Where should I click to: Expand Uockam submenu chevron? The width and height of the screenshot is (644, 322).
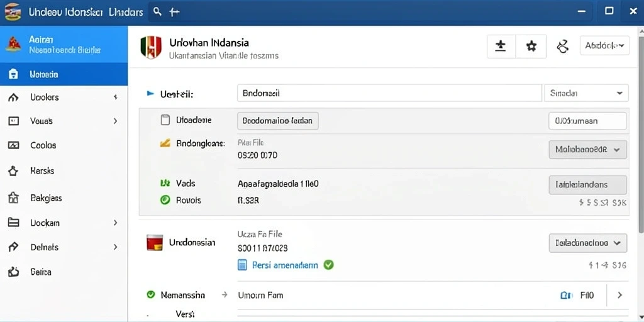[x=116, y=223]
